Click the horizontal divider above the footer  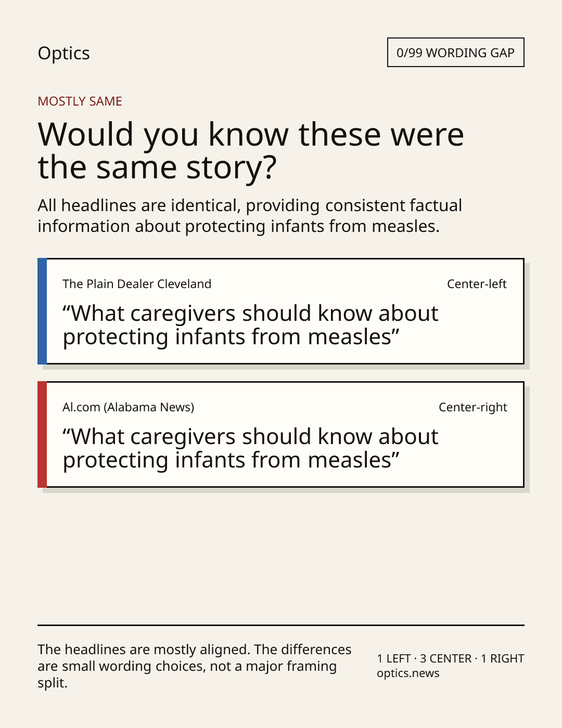click(x=281, y=625)
